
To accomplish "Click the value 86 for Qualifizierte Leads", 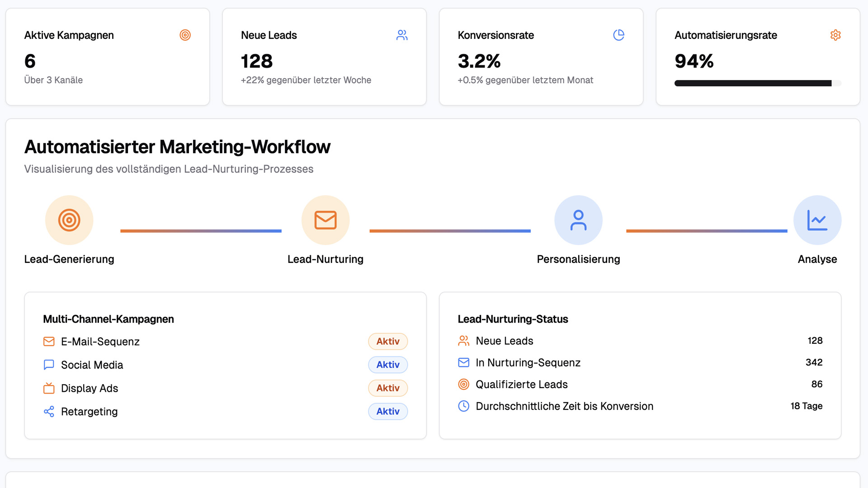I will coord(817,384).
